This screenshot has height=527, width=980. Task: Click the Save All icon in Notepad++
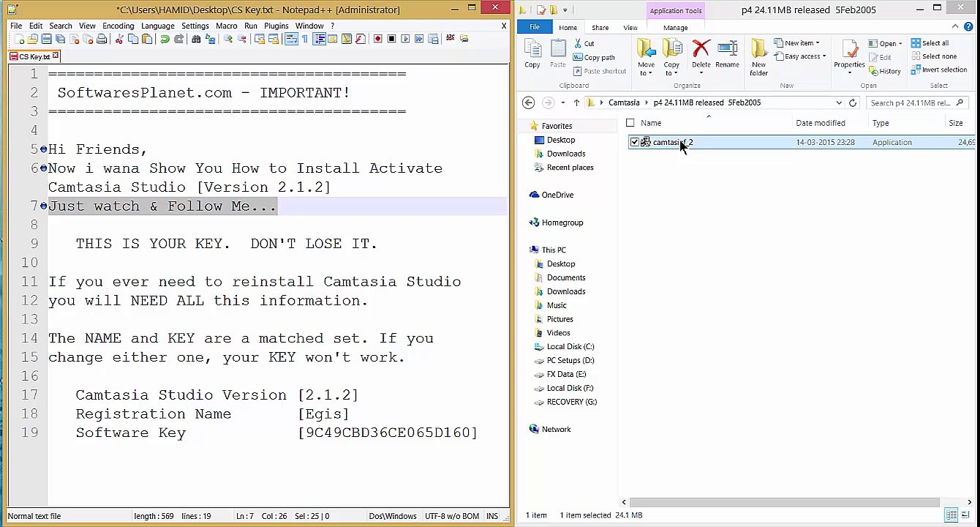coord(60,39)
